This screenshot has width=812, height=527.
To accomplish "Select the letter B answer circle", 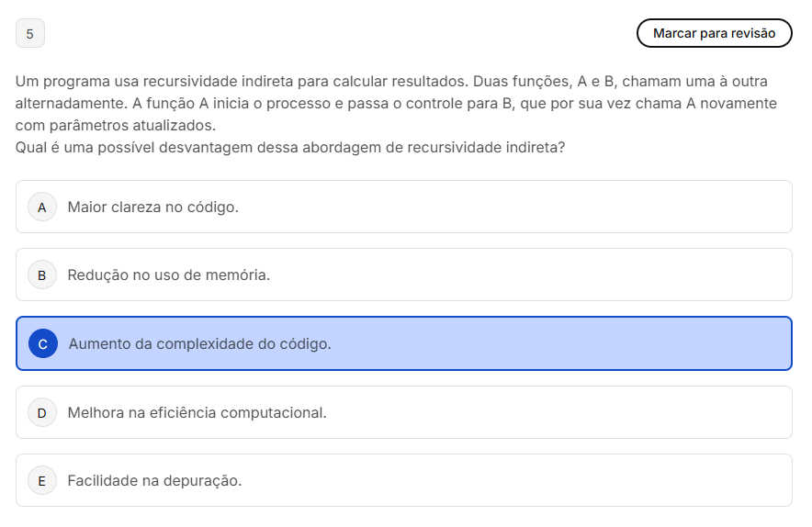I will point(42,275).
